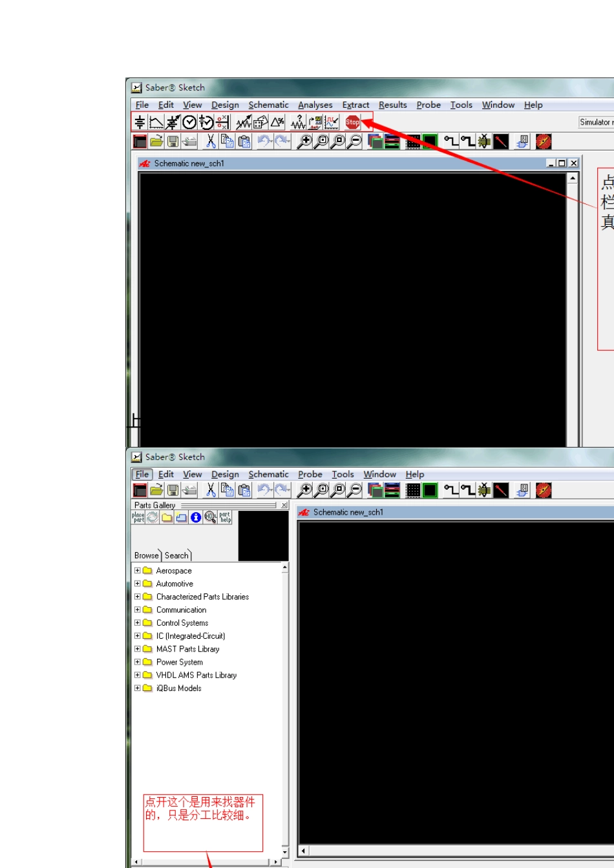Click up arrow of upper schematic scrollbar

click(573, 178)
